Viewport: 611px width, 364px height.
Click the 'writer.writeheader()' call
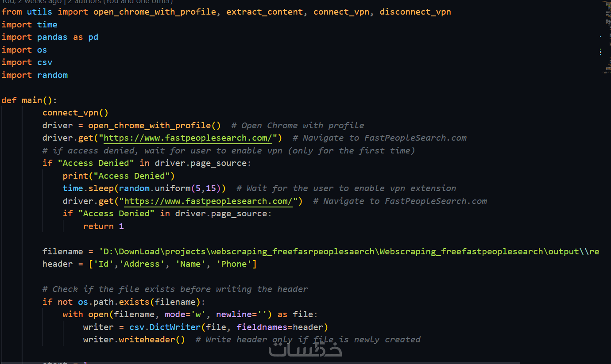pyautogui.click(x=134, y=340)
